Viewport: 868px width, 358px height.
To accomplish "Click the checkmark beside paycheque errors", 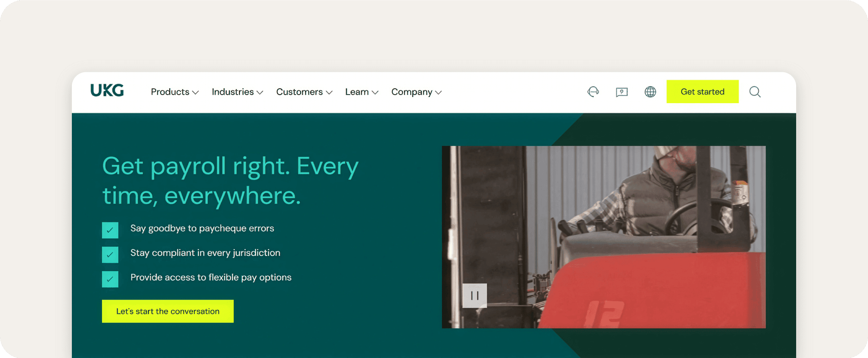I will (110, 230).
